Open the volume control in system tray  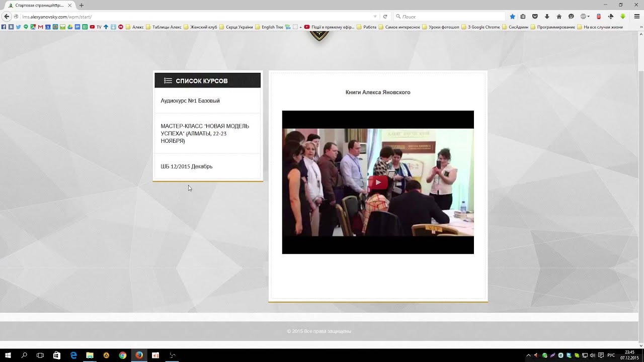coord(592,355)
